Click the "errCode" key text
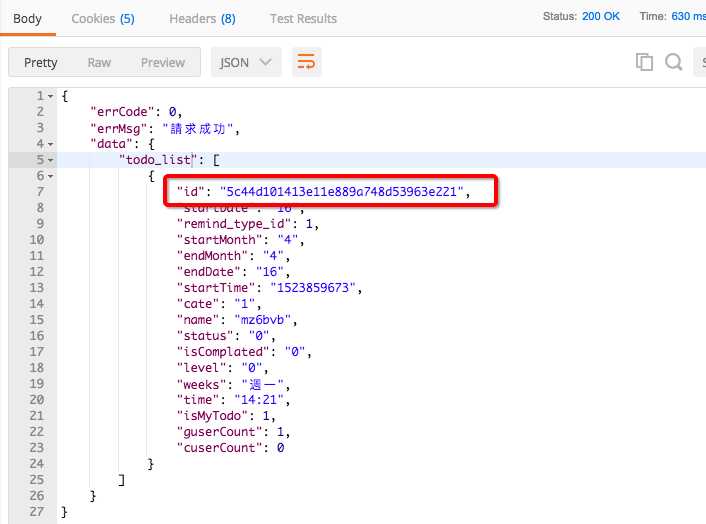 [122, 112]
